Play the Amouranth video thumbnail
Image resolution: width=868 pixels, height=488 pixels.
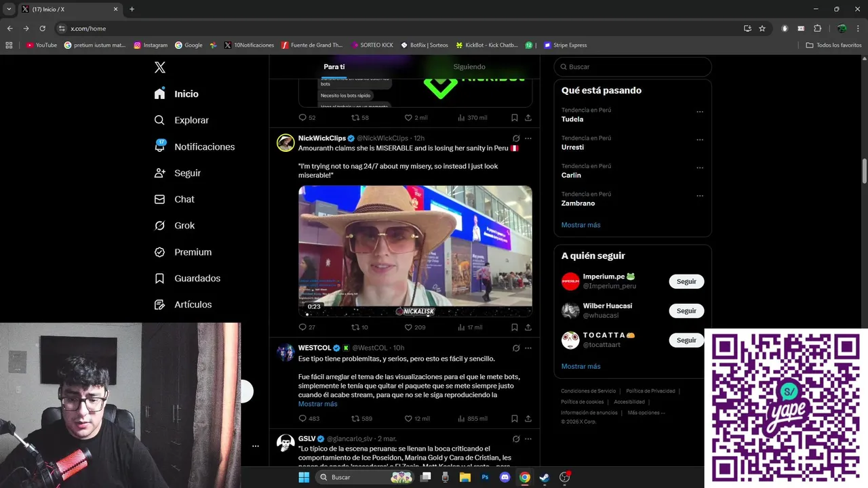(x=415, y=251)
